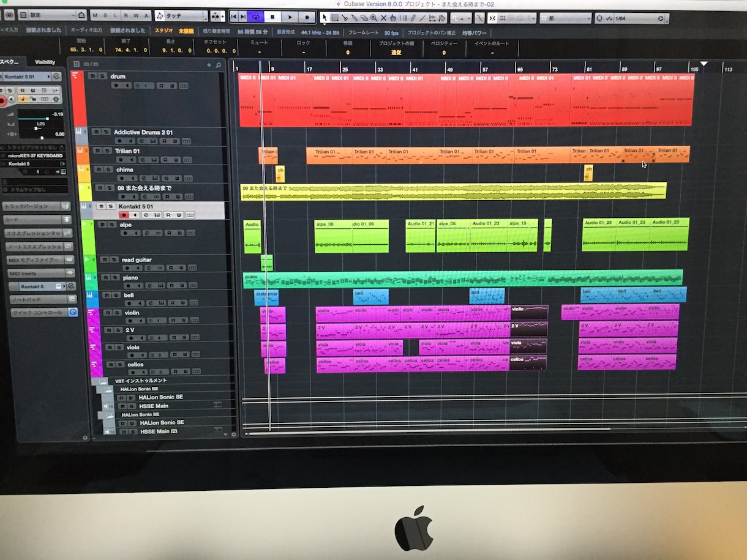Solo the Trilian 01 track
Screen dimensions: 747x560
pyautogui.click(x=108, y=151)
